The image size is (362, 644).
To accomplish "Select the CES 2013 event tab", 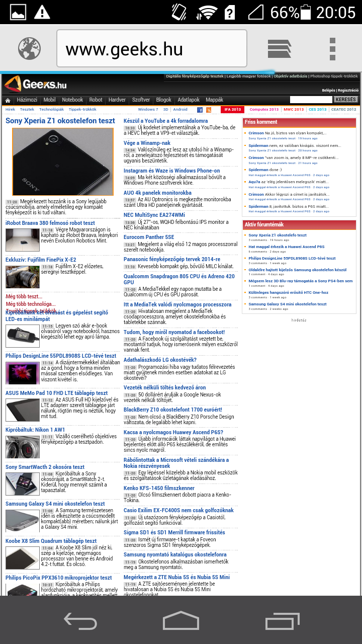I will tap(317, 110).
